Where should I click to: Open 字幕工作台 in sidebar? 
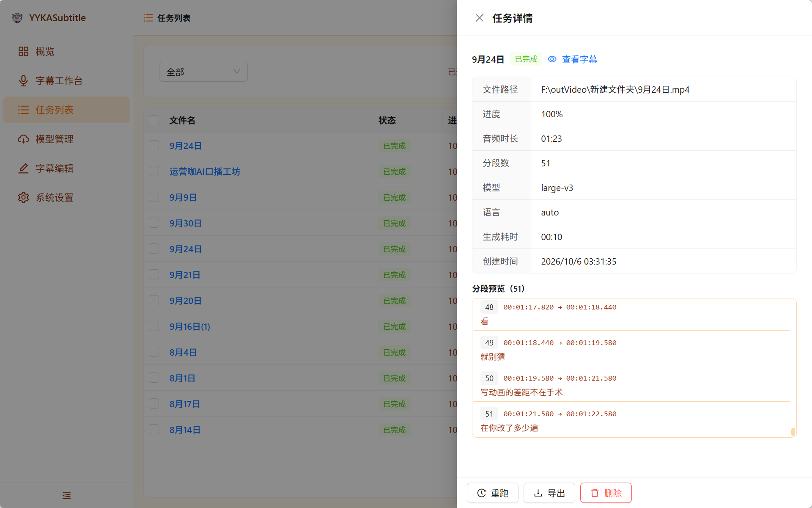point(66,81)
